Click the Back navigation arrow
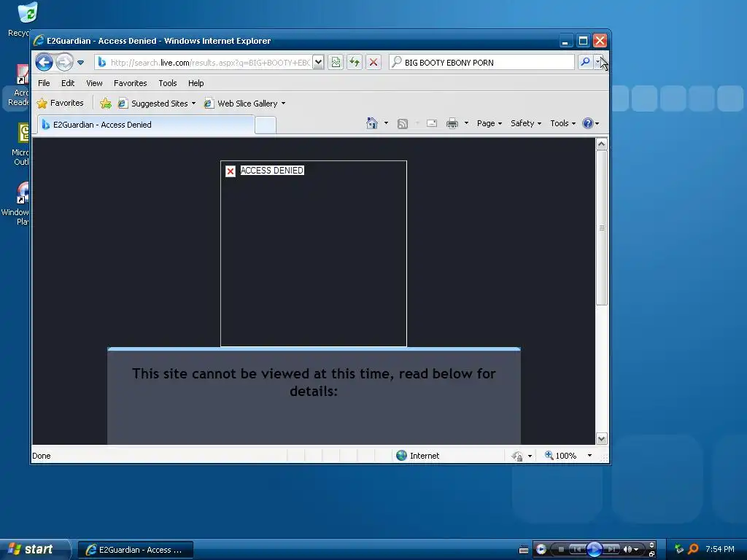Viewport: 747px width, 560px height. point(44,62)
